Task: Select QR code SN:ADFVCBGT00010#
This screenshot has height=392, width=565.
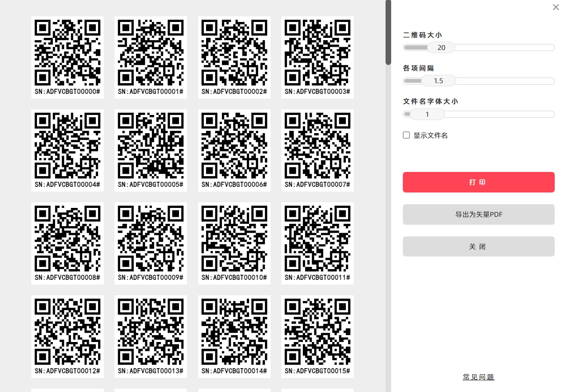Action: click(234, 243)
